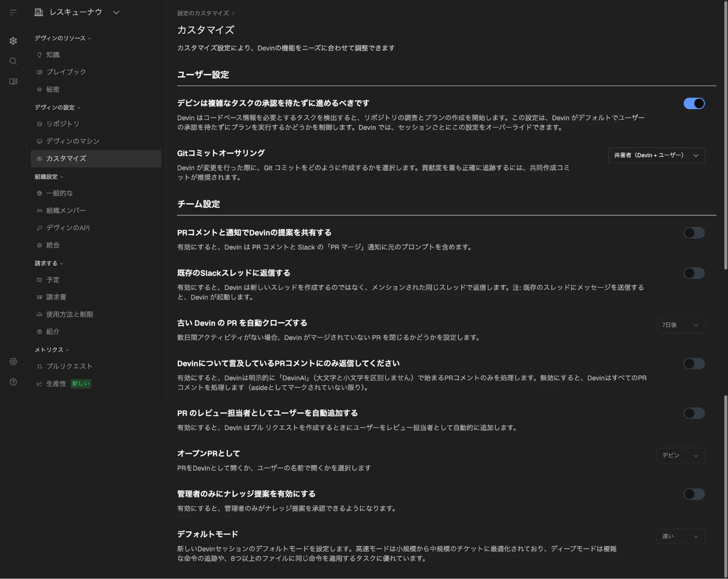Viewport: 728px width, 579px height.
Task: Toggle reply only to PR comments mentioning Devin
Action: [694, 364]
